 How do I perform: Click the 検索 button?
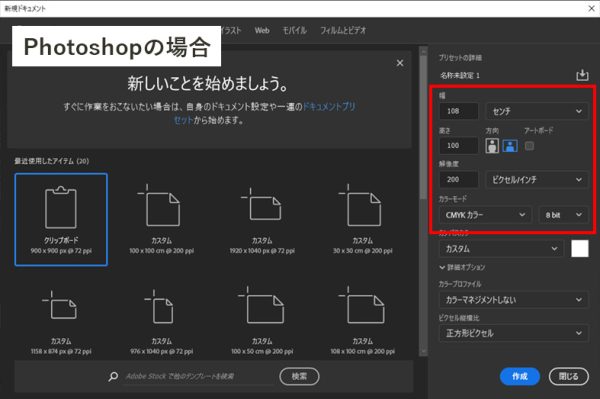coord(299,376)
